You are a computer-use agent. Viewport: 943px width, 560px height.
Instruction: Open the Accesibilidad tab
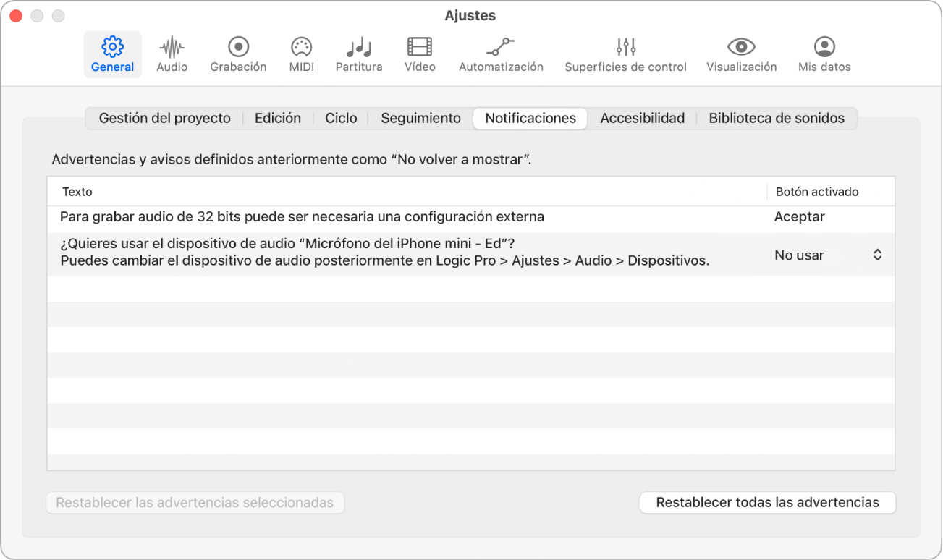641,117
